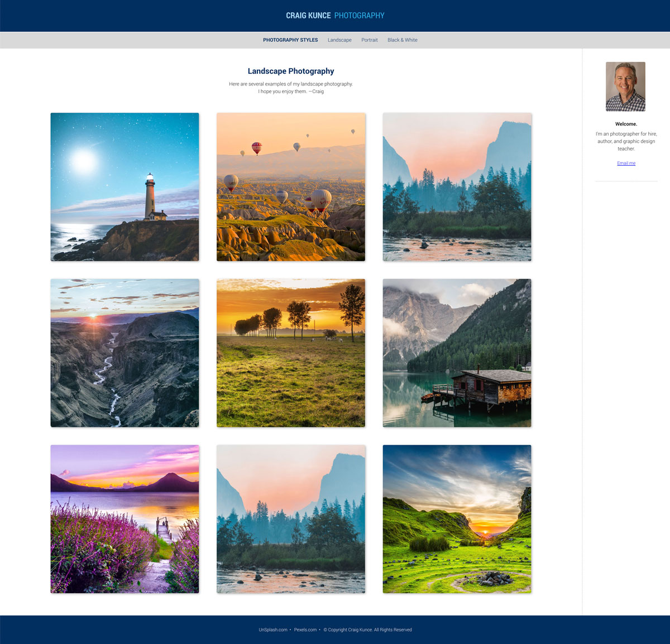Click the Craig Kunce Photography site title
Image resolution: width=670 pixels, height=644 pixels.
[335, 16]
